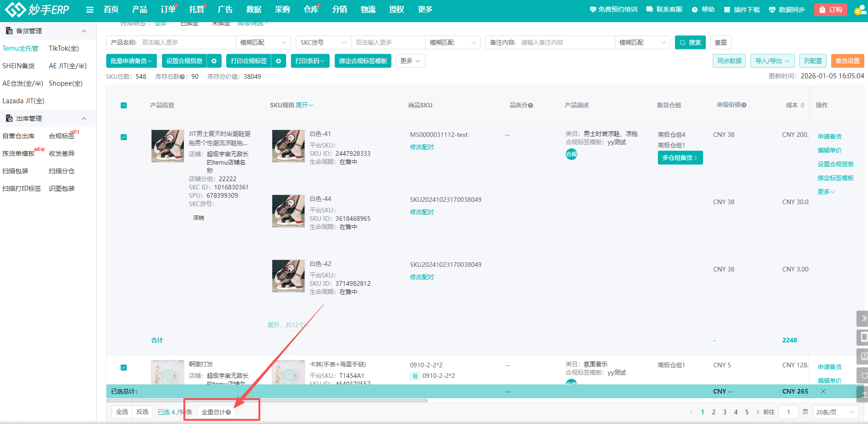Viewport: 868px width, 424px height.
Task: Open the 更多 dropdown in the action toolbar
Action: pos(410,61)
